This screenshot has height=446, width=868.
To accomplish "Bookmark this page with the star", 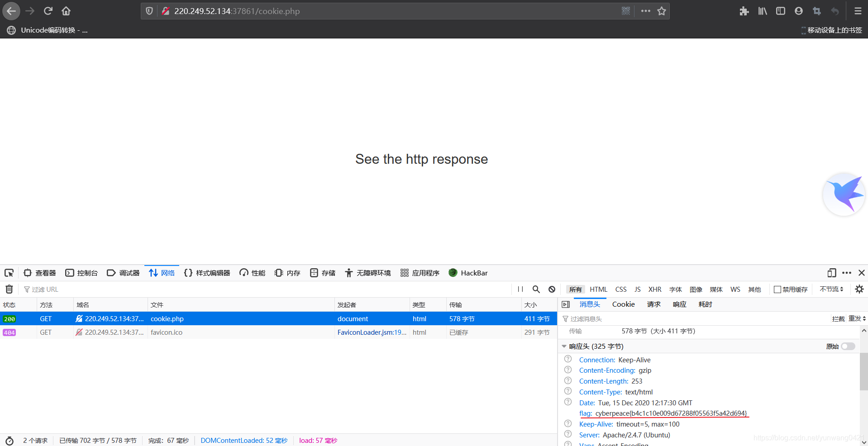I will click(662, 11).
